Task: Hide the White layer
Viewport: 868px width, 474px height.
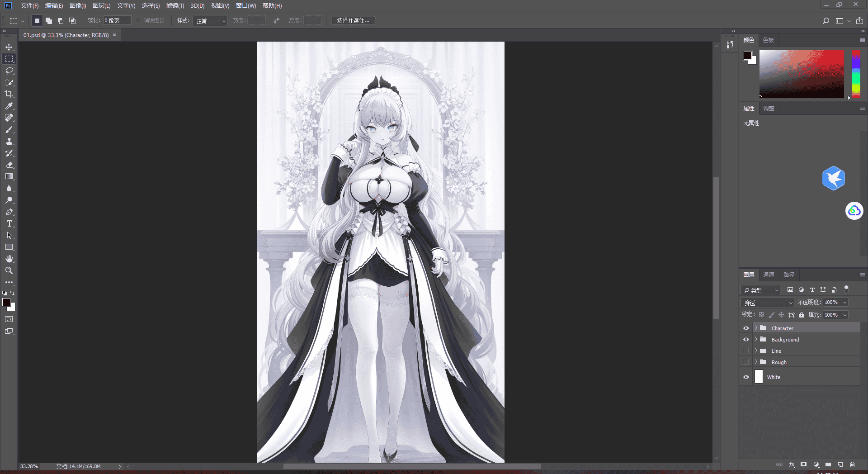Action: click(x=746, y=377)
